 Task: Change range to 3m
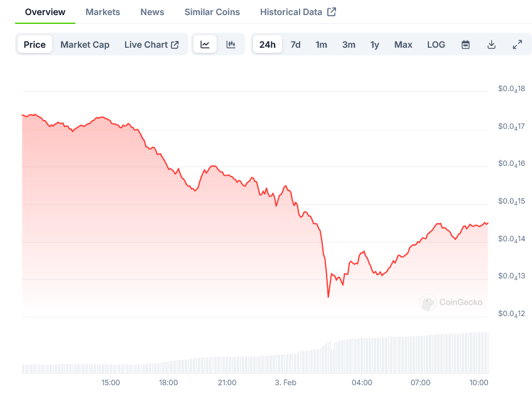349,45
